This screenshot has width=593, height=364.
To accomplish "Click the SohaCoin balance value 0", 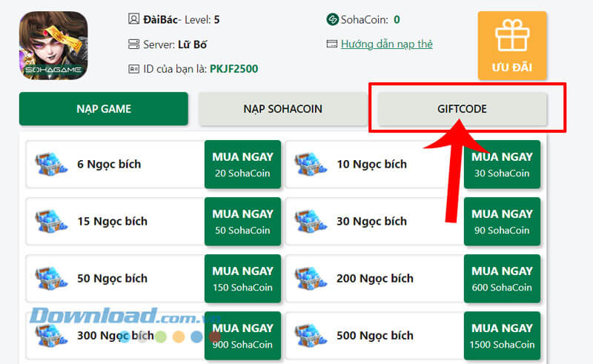I will tap(397, 19).
